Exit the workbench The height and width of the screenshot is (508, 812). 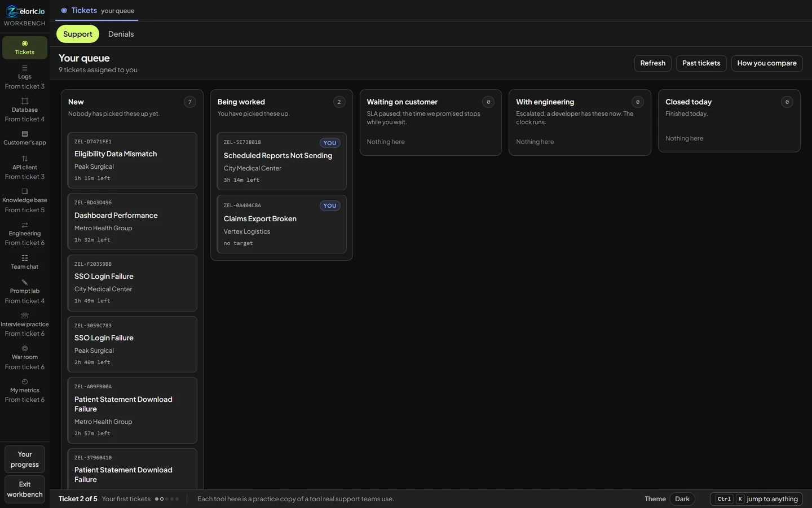[x=25, y=489]
